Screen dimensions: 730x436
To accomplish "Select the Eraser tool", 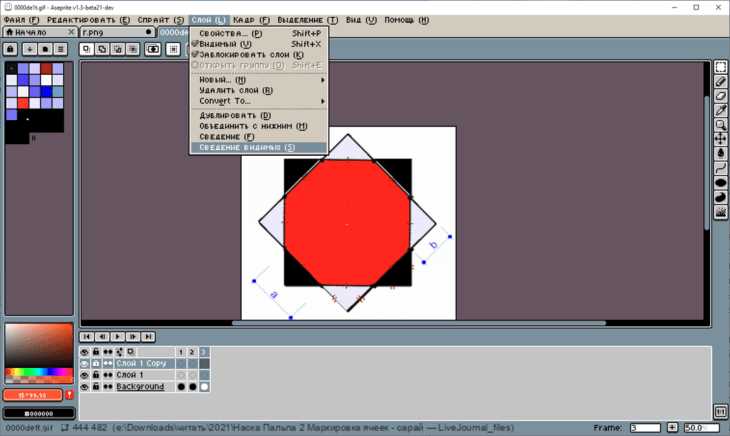I will [721, 96].
